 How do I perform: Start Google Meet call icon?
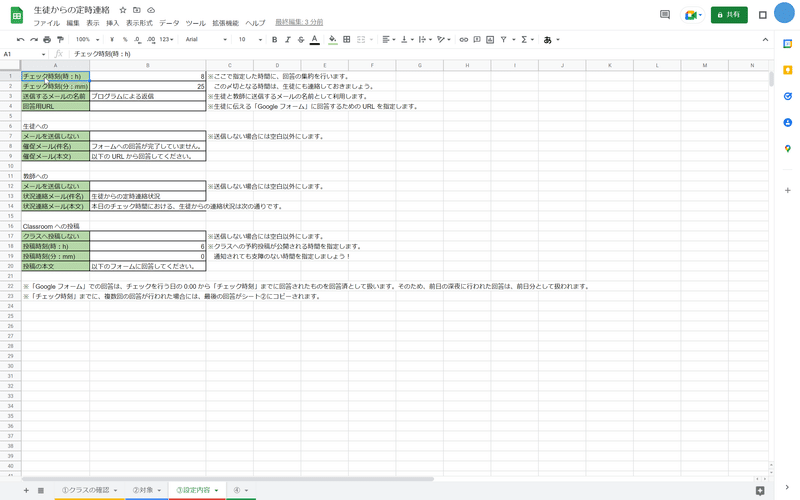tap(693, 15)
